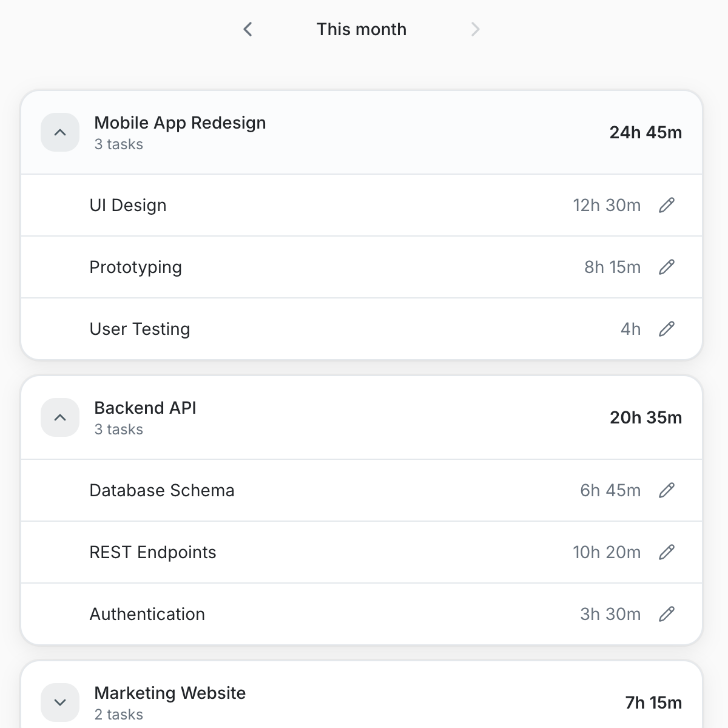
Task: Collapse the Mobile App Redesign project
Action: tap(59, 132)
